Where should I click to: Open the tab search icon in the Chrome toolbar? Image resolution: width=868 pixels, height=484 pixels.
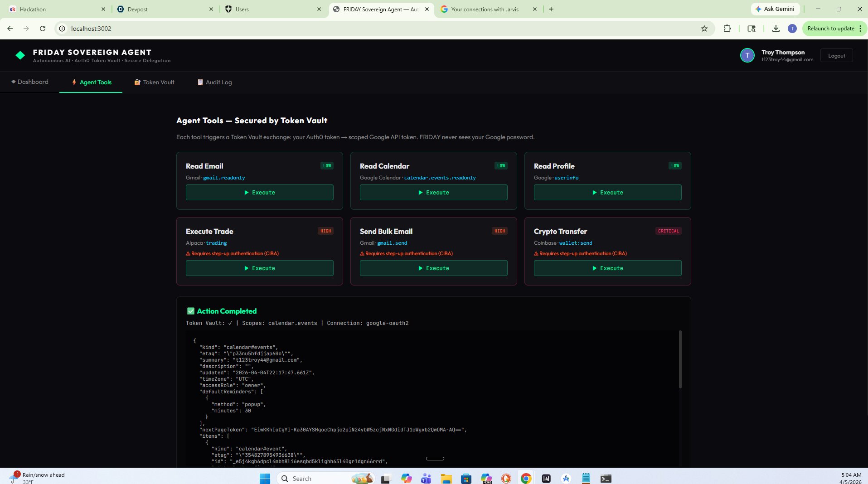pos(751,29)
